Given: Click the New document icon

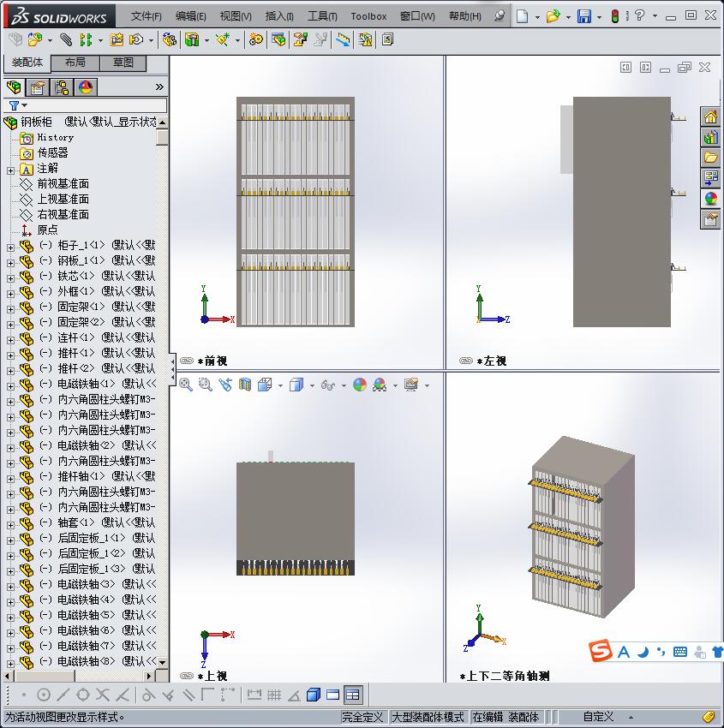Looking at the screenshot, I should pyautogui.click(x=523, y=16).
